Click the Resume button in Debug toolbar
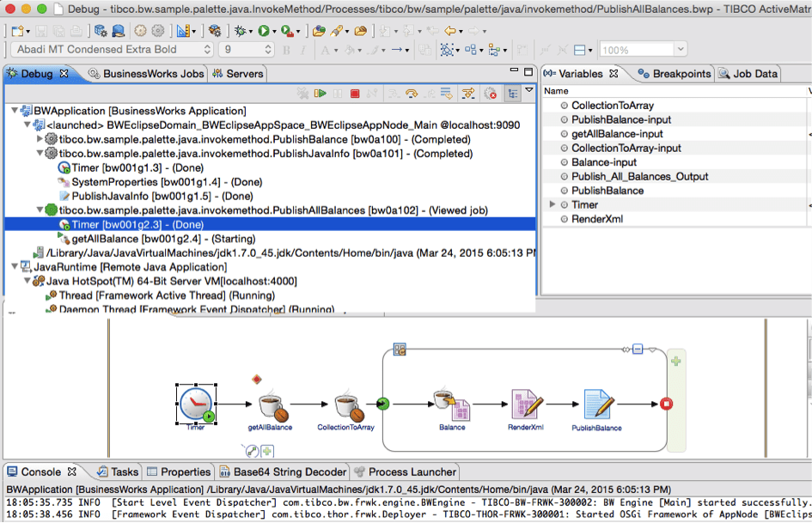 [321, 94]
